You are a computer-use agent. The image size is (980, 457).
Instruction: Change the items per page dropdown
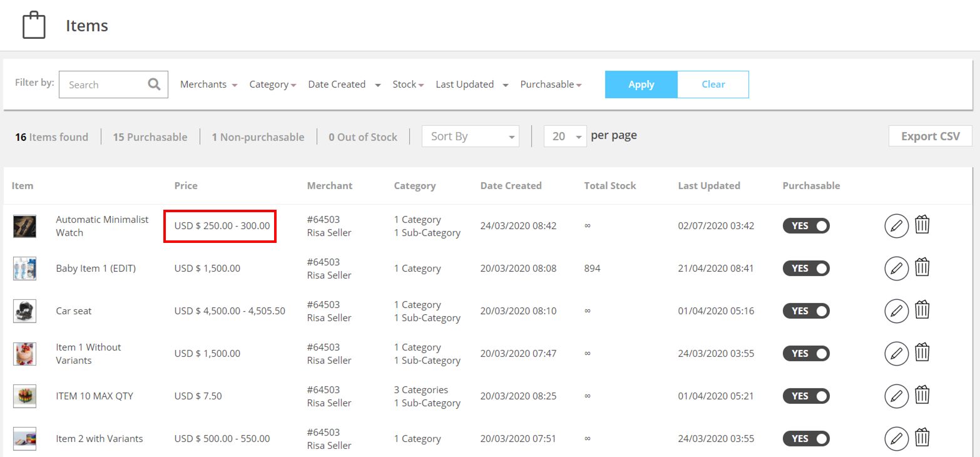click(x=565, y=136)
